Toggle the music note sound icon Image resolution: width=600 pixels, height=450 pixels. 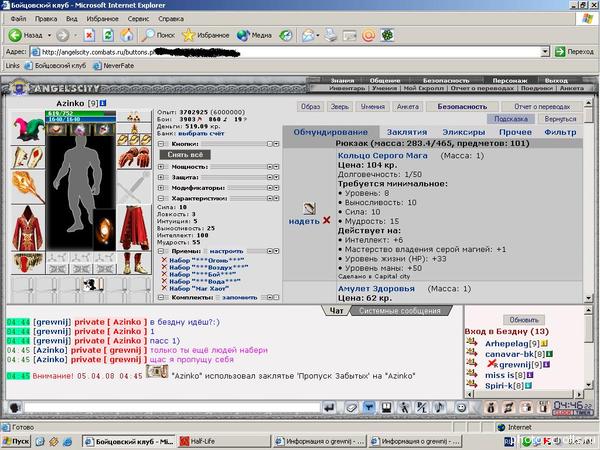click(x=440, y=408)
